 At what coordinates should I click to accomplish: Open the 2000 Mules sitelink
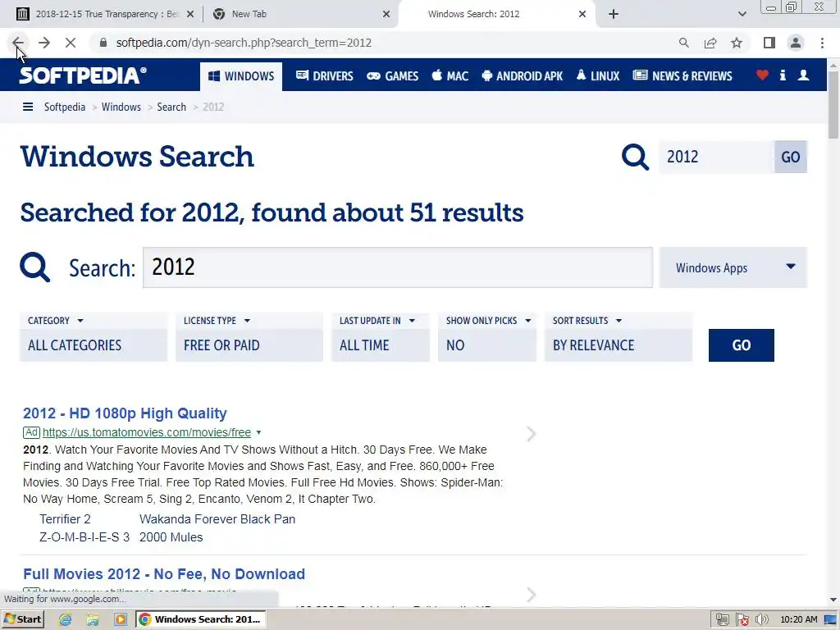171,537
